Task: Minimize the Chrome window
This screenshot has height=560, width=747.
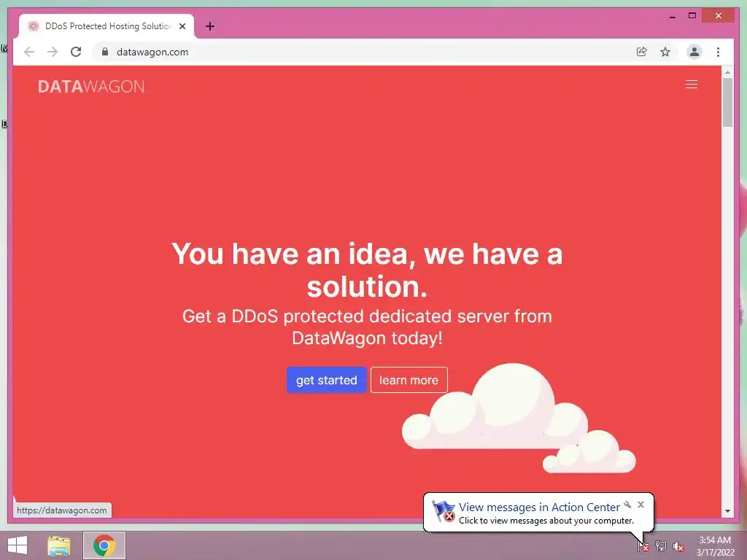Action: click(x=672, y=16)
